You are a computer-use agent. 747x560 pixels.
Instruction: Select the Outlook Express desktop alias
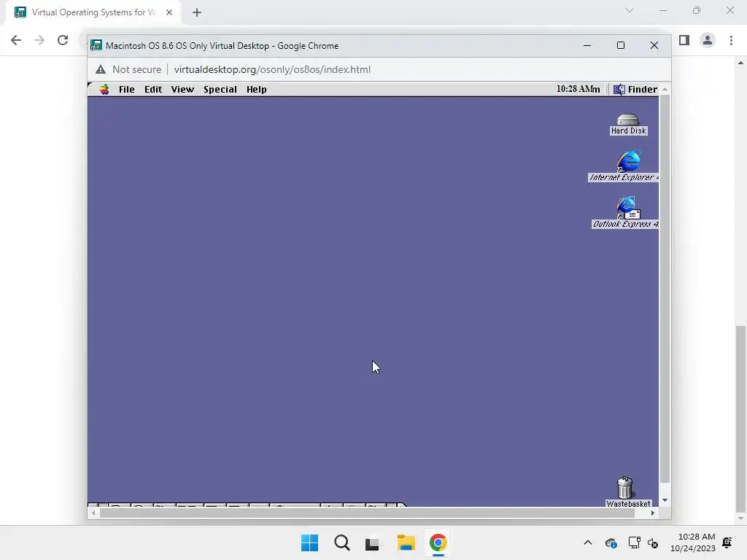click(x=627, y=212)
